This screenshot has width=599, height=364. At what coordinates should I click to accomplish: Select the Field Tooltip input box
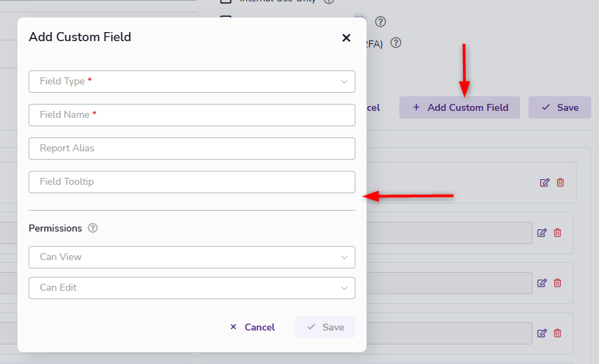(191, 182)
